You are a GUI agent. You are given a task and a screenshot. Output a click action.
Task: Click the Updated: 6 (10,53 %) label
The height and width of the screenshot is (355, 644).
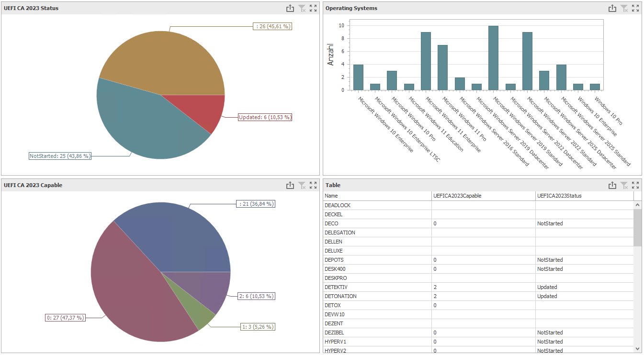[265, 117]
